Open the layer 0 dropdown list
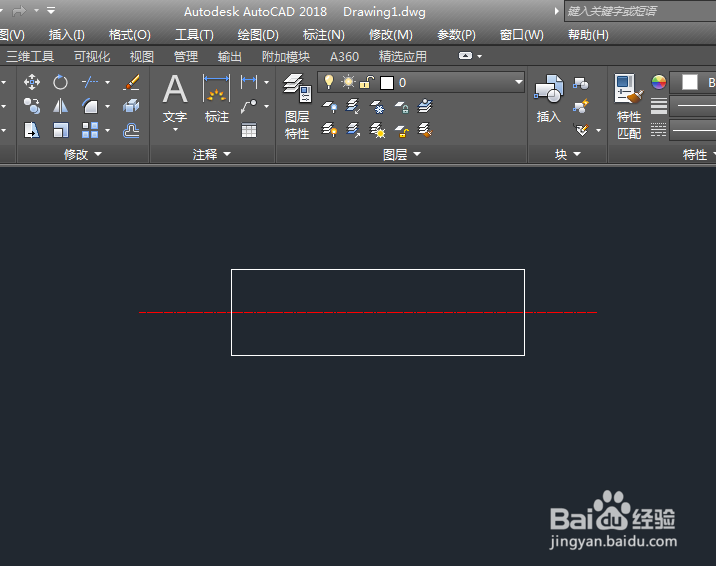This screenshot has width=716, height=566. coord(518,82)
